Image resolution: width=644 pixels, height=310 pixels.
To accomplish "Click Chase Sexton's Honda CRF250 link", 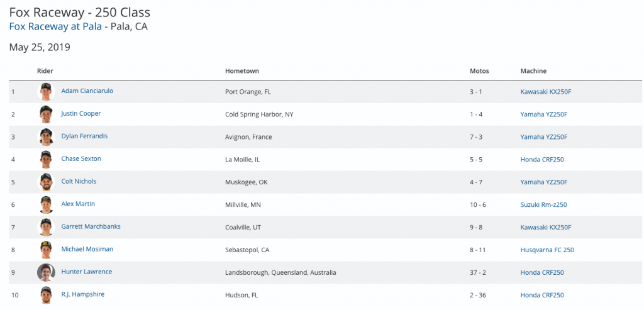I will pyautogui.click(x=542, y=160).
